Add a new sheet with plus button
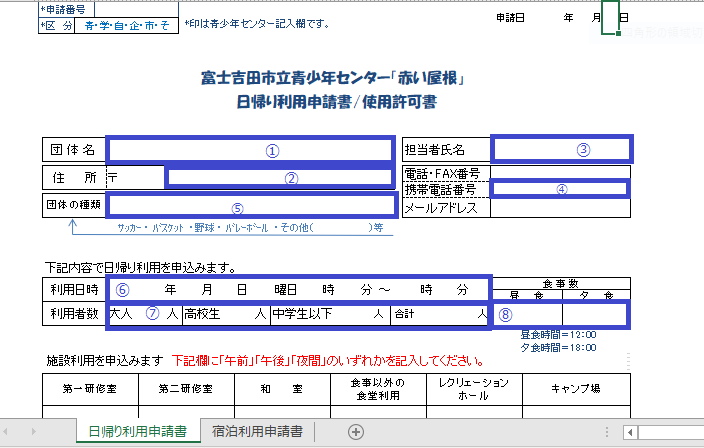 (355, 432)
